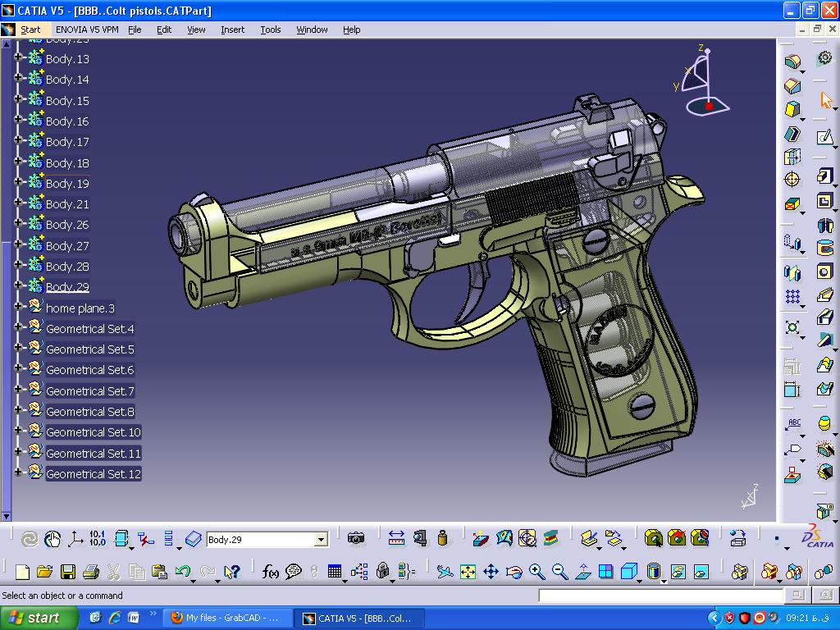Open the Help menu
Screen dimensions: 840x630
point(351,30)
